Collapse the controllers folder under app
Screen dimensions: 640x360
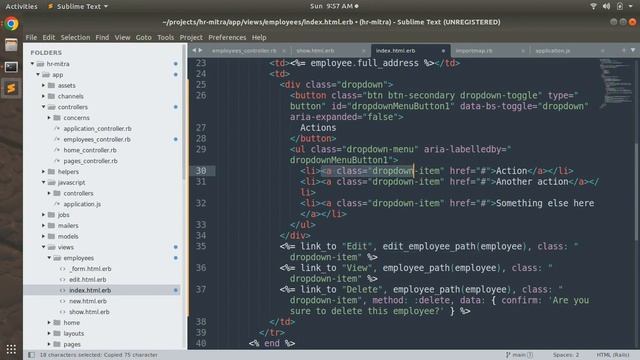pos(43,107)
